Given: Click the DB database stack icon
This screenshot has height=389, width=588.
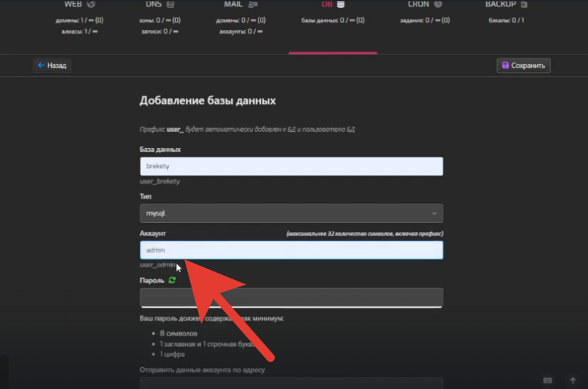Looking at the screenshot, I should click(341, 4).
